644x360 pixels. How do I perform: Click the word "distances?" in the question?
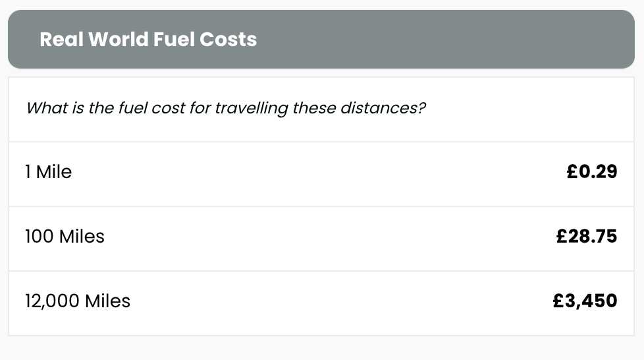click(383, 107)
